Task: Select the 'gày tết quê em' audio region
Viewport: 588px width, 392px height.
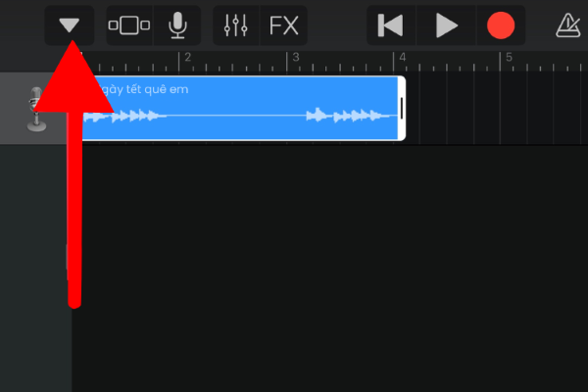Action: (x=240, y=109)
